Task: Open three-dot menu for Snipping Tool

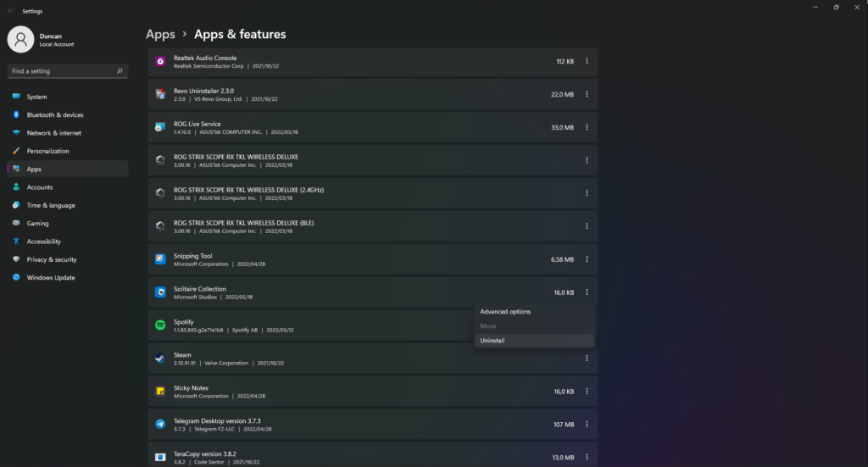Action: point(587,259)
